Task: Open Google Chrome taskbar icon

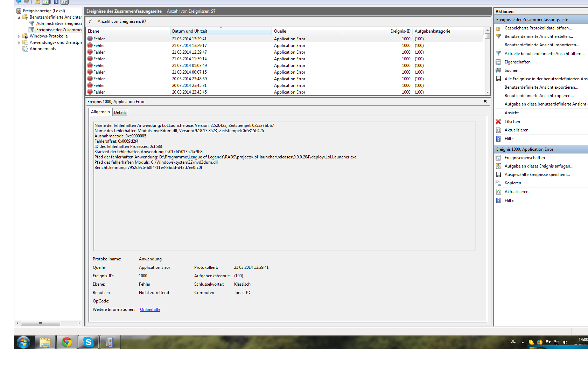Action: click(x=67, y=342)
